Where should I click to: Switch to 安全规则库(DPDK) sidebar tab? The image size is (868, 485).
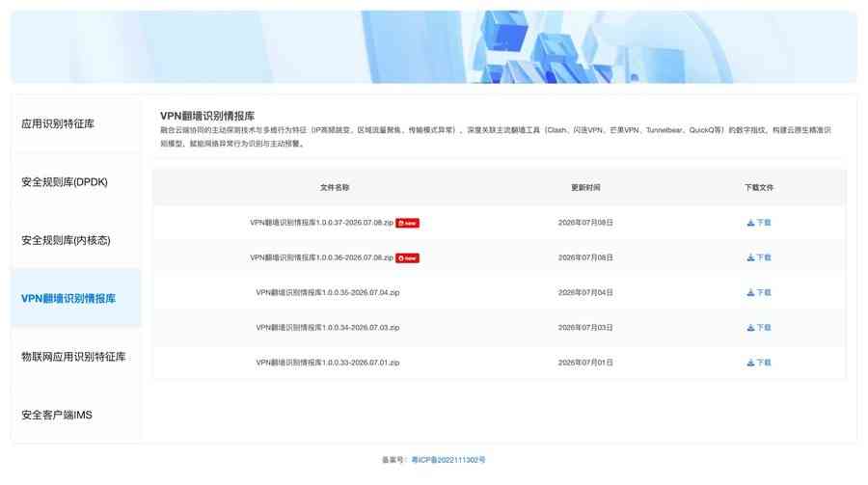(76, 182)
